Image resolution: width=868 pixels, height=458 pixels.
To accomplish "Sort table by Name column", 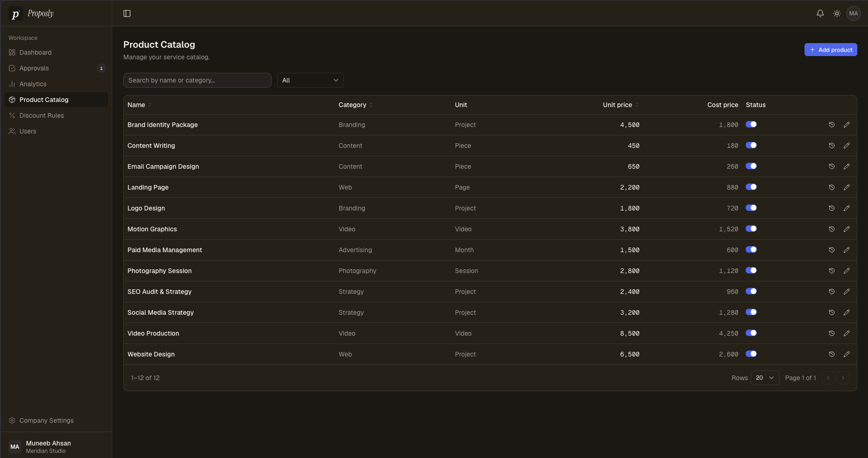I will (x=139, y=105).
